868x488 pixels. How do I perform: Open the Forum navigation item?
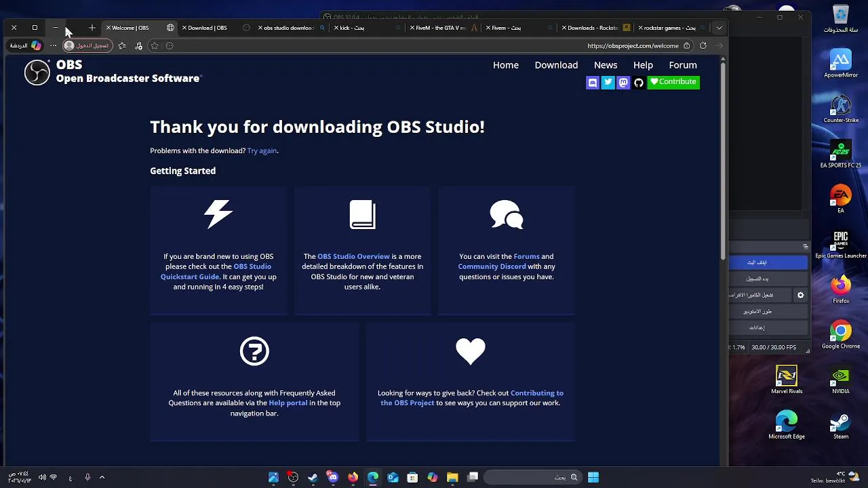[x=683, y=65]
